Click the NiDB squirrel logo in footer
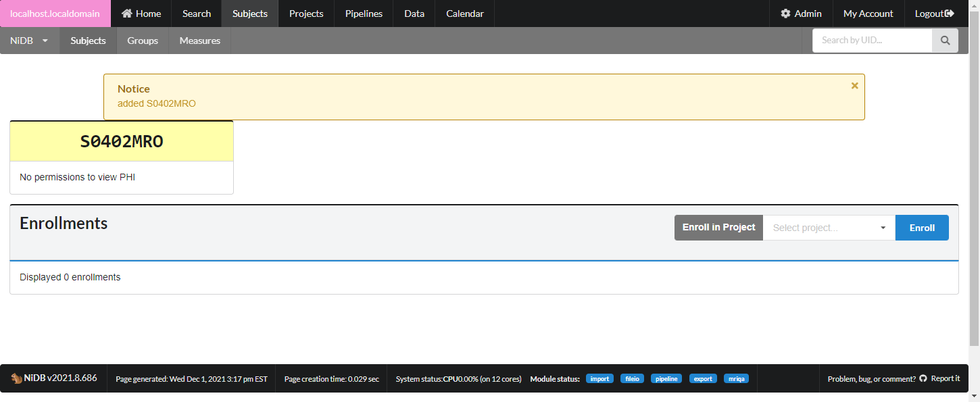 (16, 378)
